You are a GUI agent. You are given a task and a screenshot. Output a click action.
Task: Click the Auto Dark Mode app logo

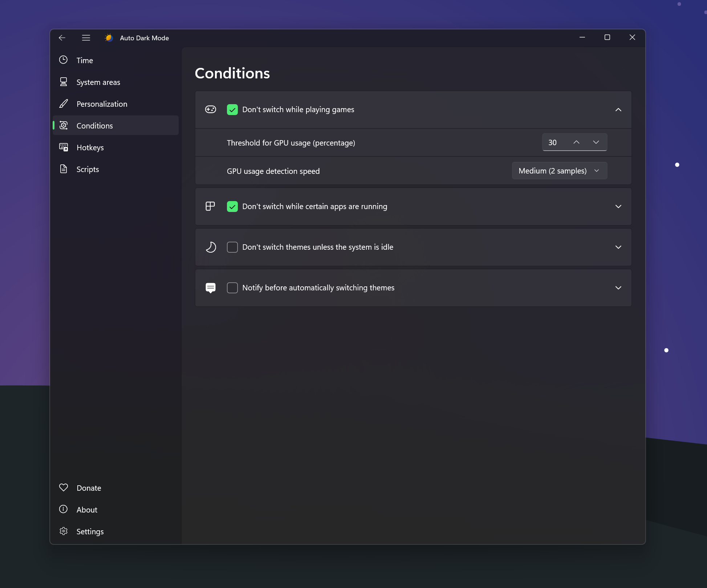109,38
